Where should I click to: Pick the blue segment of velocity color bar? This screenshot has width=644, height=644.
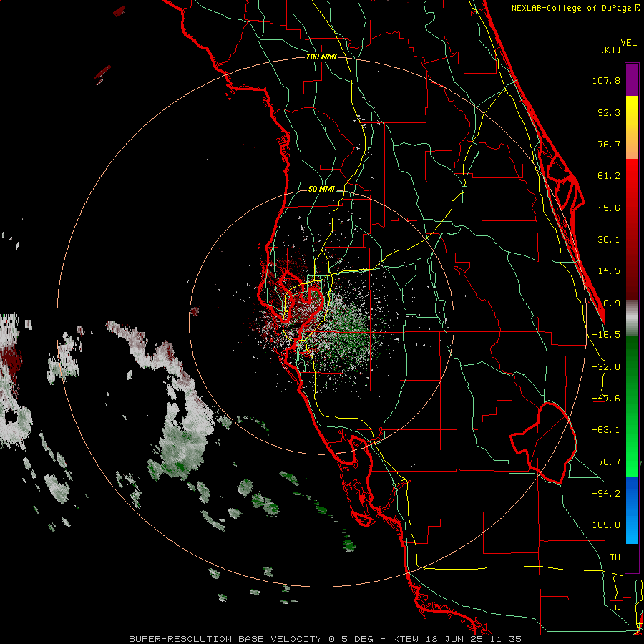point(632,510)
